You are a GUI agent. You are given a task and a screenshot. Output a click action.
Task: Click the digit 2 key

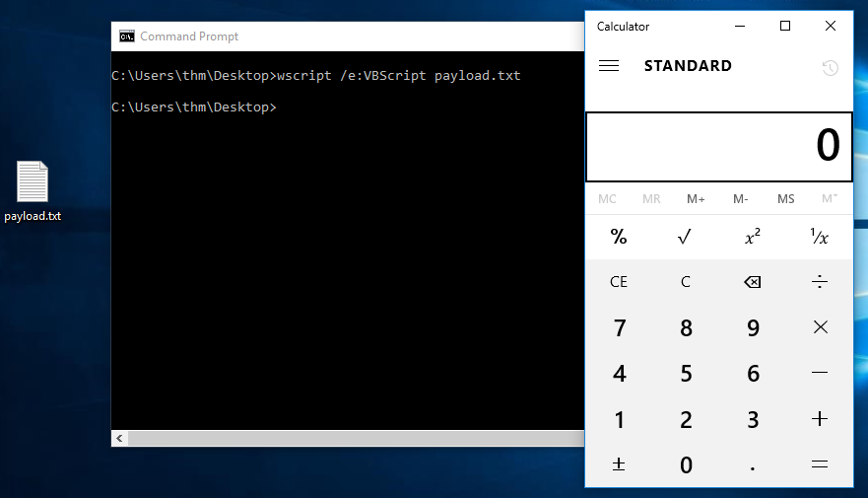click(x=686, y=419)
